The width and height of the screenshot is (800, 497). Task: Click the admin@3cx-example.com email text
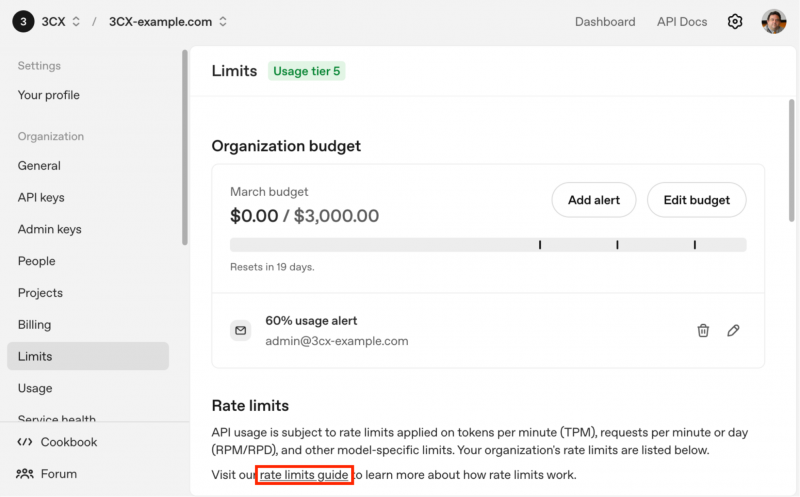click(337, 341)
